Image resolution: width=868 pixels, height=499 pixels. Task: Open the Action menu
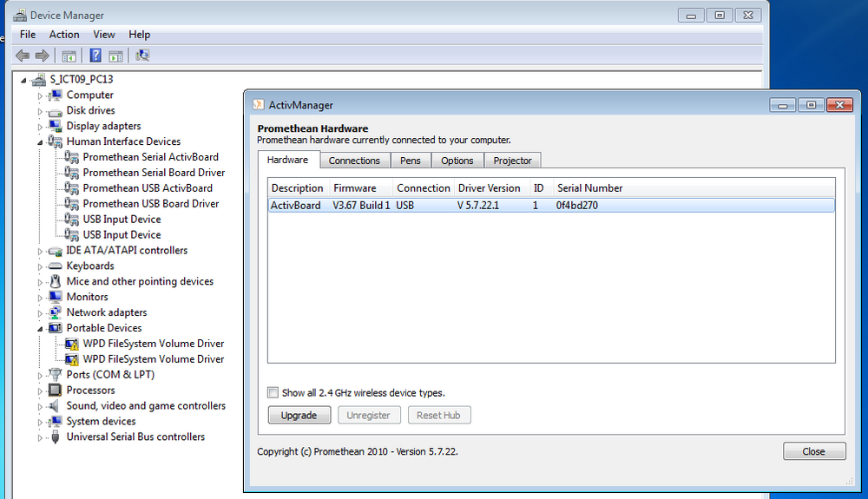pos(64,35)
